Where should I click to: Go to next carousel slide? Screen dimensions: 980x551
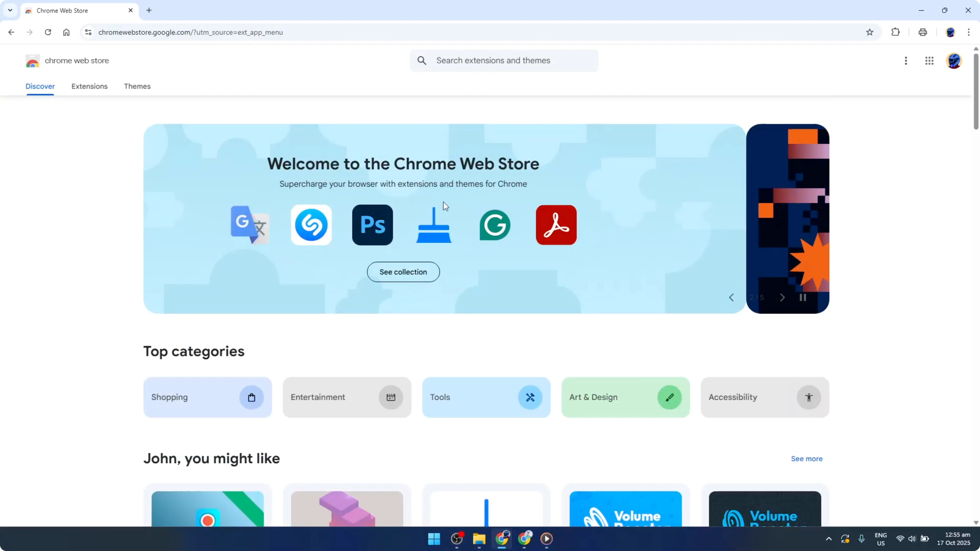pos(782,298)
